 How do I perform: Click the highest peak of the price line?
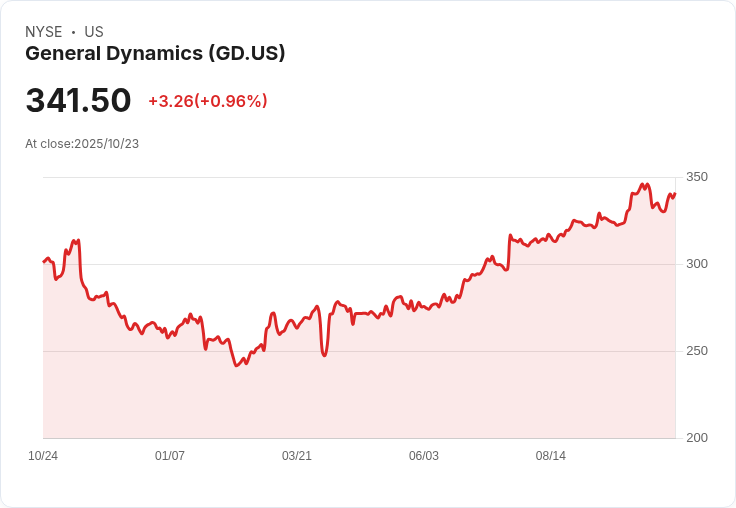click(x=641, y=184)
